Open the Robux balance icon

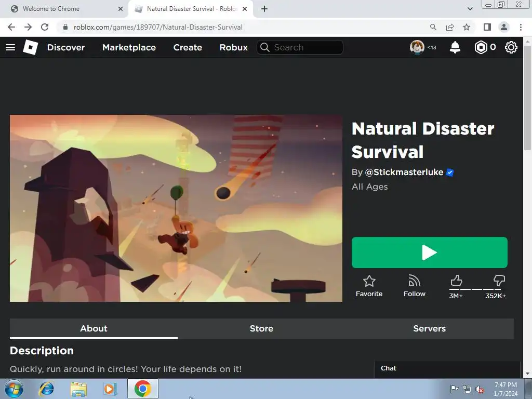(481, 47)
